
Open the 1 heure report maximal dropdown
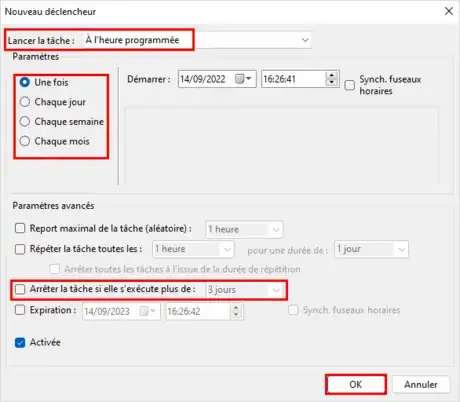click(x=245, y=229)
